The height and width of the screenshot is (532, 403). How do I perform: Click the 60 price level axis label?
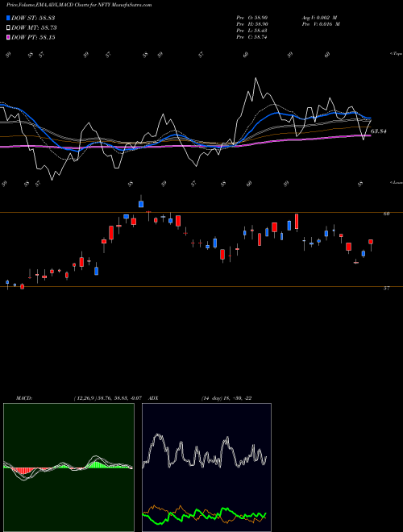click(386, 214)
